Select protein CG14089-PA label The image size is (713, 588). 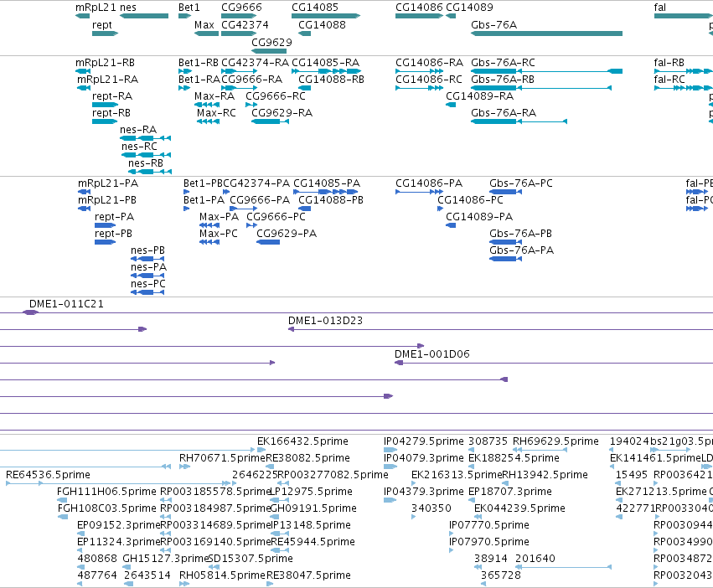point(479,217)
